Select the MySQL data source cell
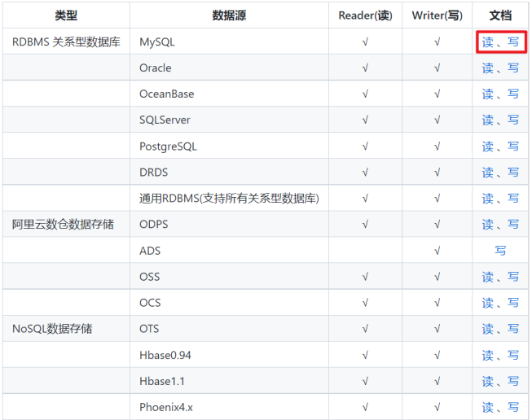The width and height of the screenshot is (532, 420). click(229, 42)
